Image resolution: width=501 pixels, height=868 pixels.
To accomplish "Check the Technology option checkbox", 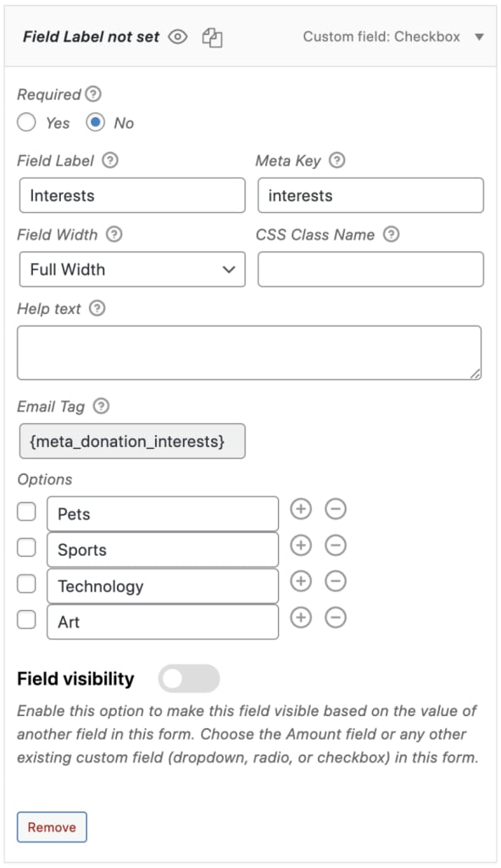I will [26, 584].
